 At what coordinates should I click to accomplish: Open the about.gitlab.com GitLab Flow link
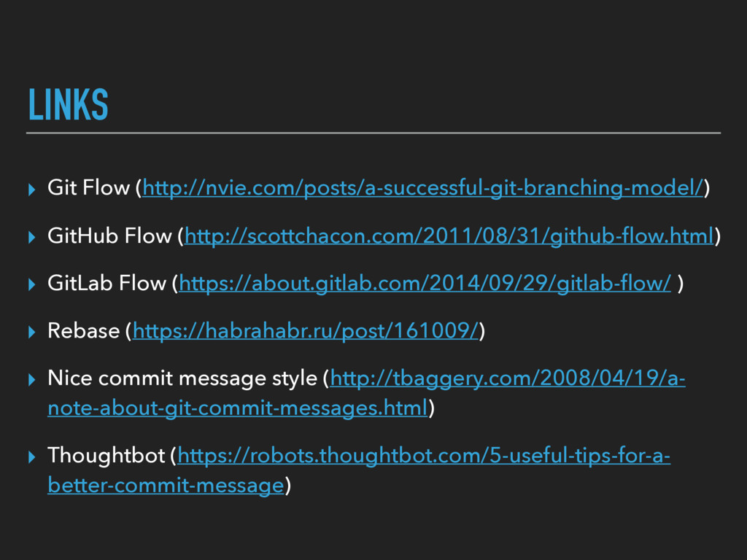coord(425,284)
